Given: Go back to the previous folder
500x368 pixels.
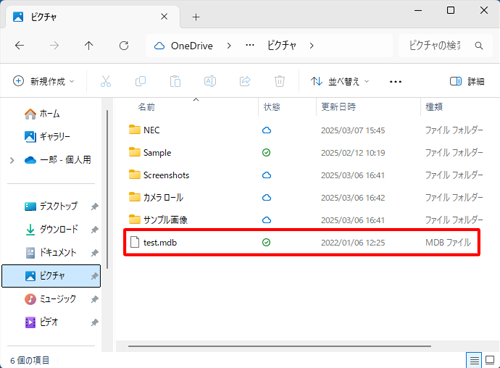Looking at the screenshot, I should pos(20,46).
